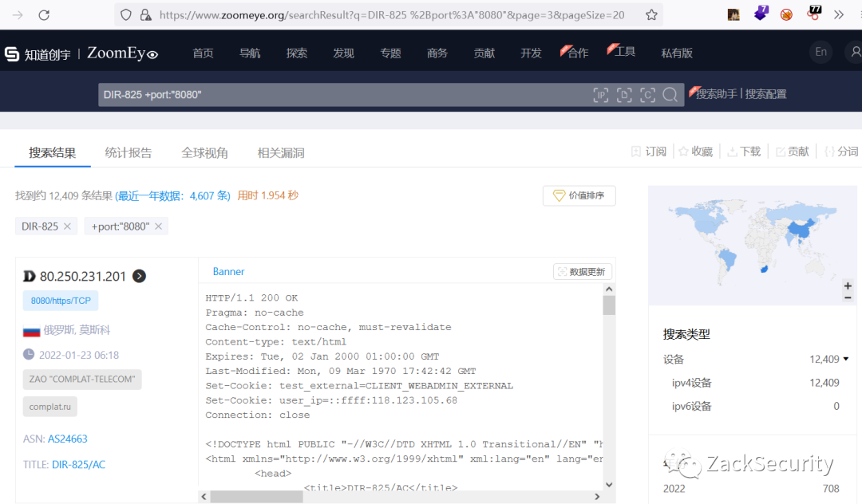Reload the page with the refresh icon
Viewport: 862px width, 504px height.
pyautogui.click(x=44, y=15)
